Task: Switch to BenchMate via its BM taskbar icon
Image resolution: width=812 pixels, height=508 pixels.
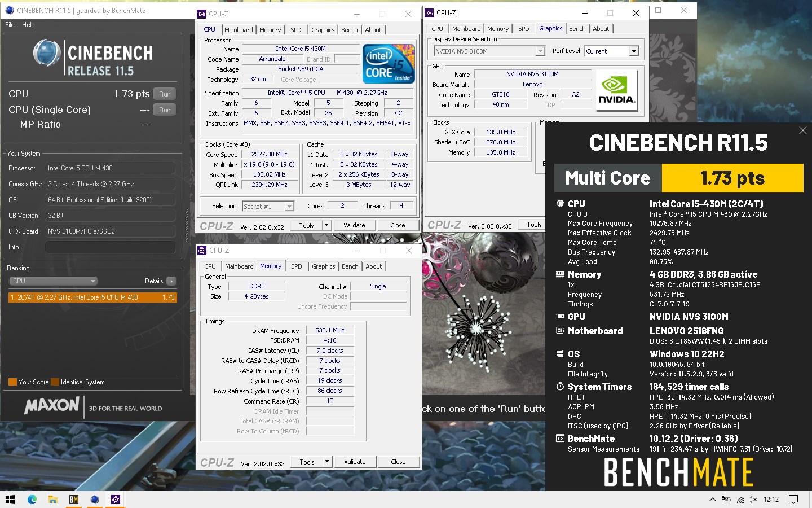Action: click(73, 500)
